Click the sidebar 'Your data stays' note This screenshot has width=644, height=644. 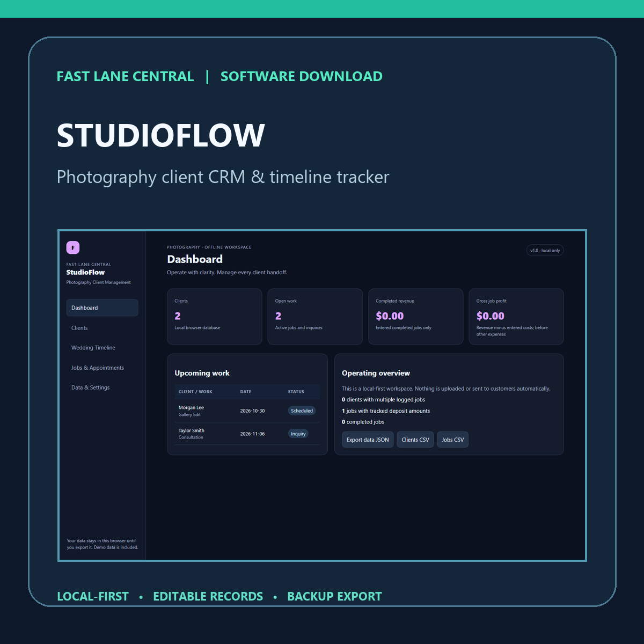[x=103, y=544]
